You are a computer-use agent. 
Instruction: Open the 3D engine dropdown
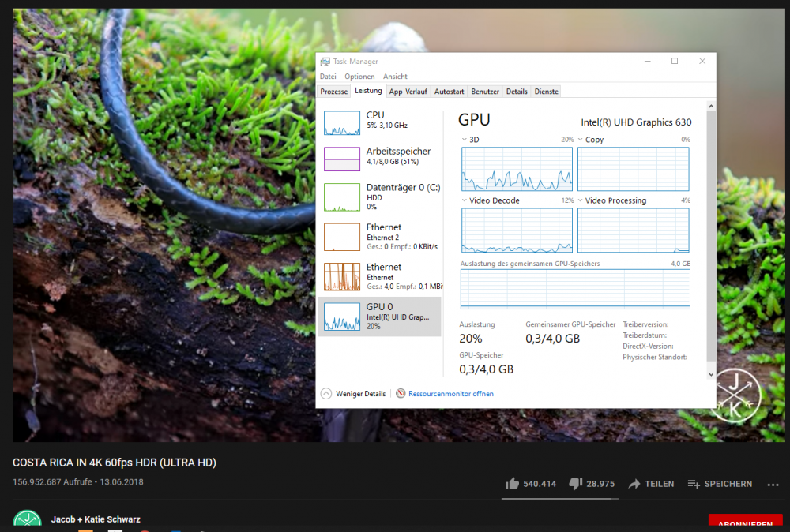[x=464, y=140]
